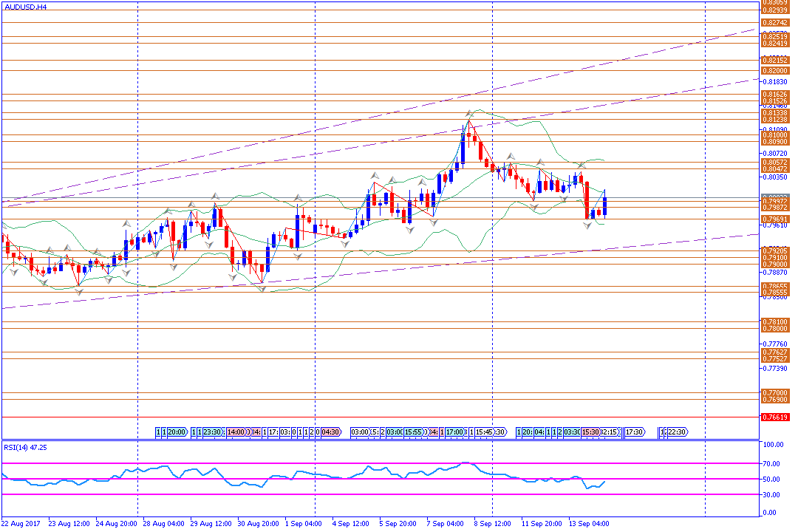Select the 0.82742 price level label
This screenshot has width=798, height=532.
(x=774, y=23)
